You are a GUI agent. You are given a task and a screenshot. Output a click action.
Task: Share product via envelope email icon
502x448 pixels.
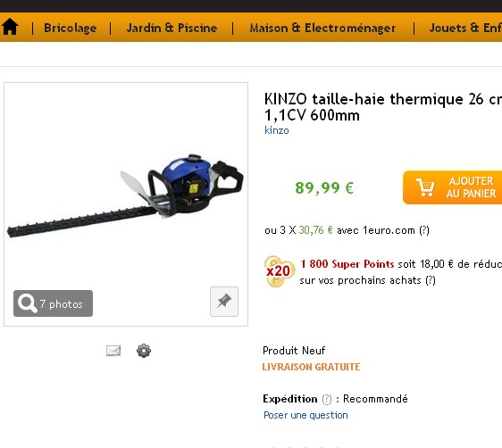pos(113,351)
